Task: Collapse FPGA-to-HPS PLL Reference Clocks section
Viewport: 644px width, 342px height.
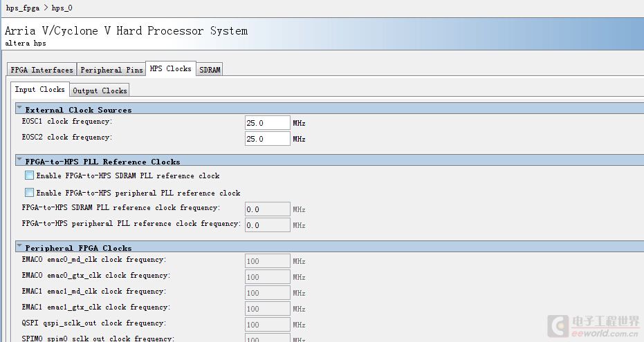Action: (x=19, y=160)
